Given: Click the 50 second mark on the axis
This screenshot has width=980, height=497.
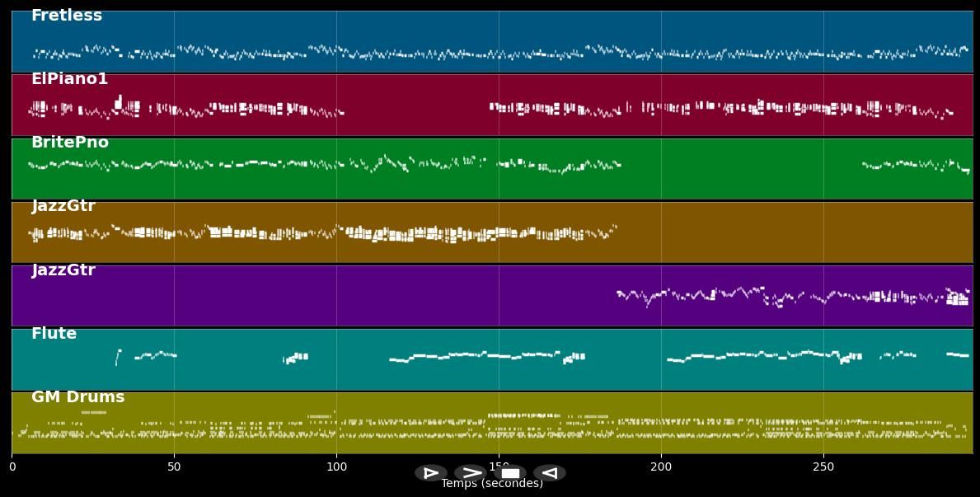Looking at the screenshot, I should (174, 467).
